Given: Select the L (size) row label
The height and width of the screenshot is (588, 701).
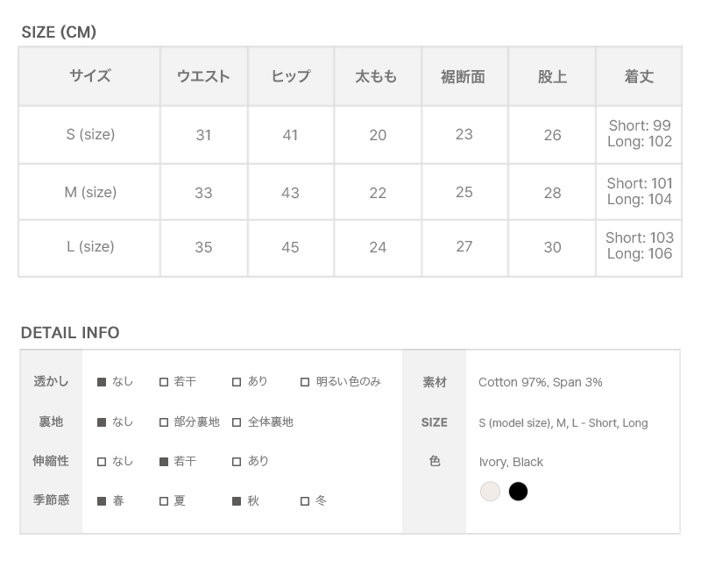Looking at the screenshot, I should 90,247.
